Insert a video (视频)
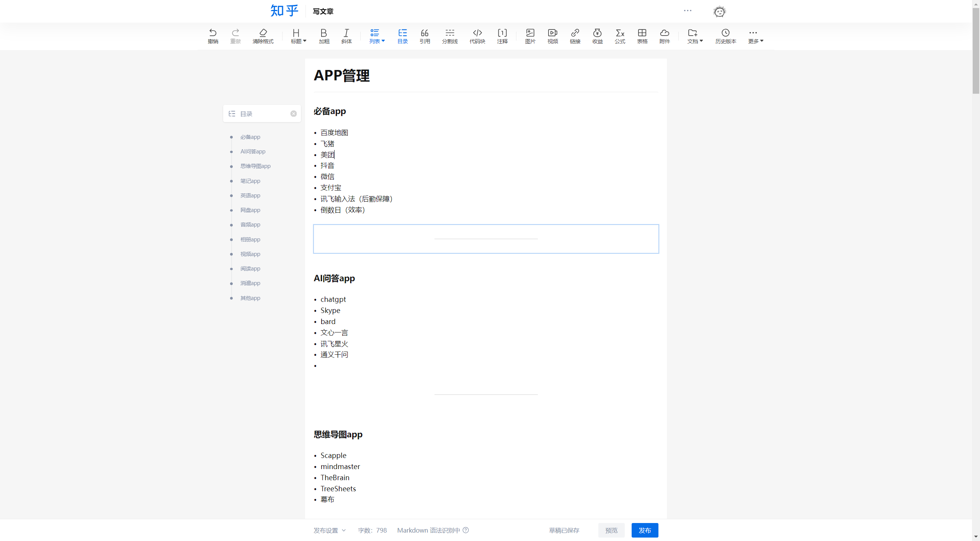Viewport: 980px width, 541px height. [x=552, y=36]
